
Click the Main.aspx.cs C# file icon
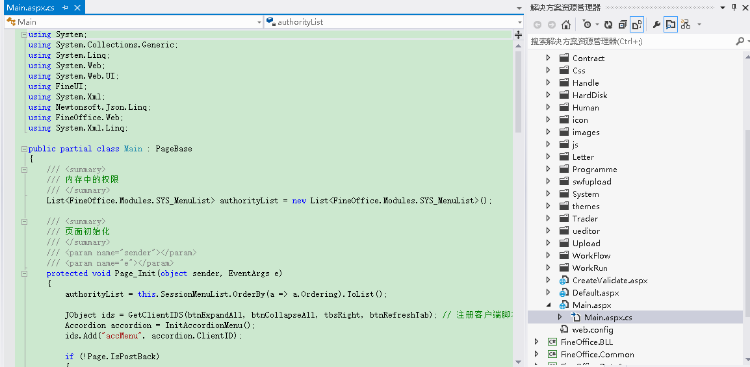(x=575, y=317)
